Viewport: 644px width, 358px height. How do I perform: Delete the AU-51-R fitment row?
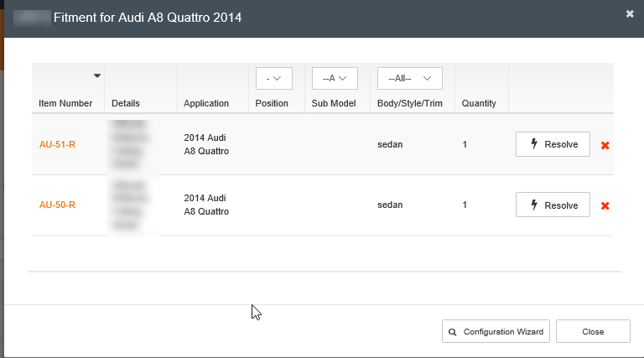tap(605, 145)
